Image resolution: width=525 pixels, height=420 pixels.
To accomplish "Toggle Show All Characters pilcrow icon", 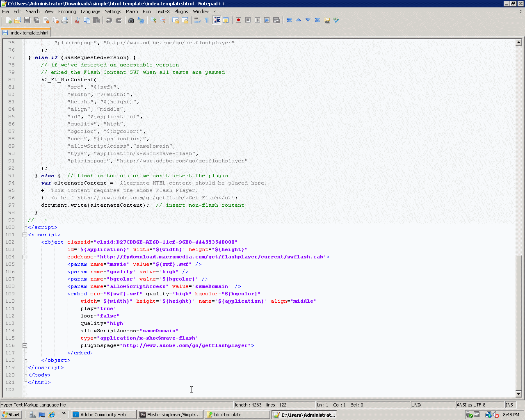I will coord(207,20).
